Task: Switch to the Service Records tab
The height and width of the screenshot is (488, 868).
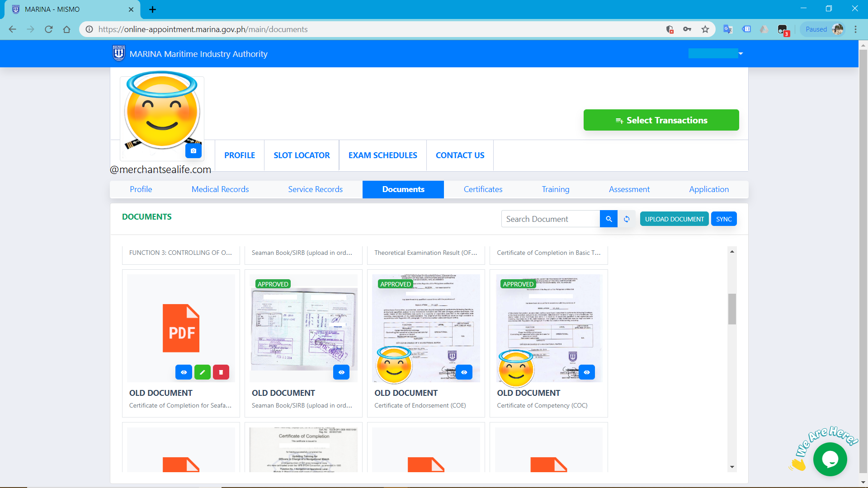Action: (316, 189)
